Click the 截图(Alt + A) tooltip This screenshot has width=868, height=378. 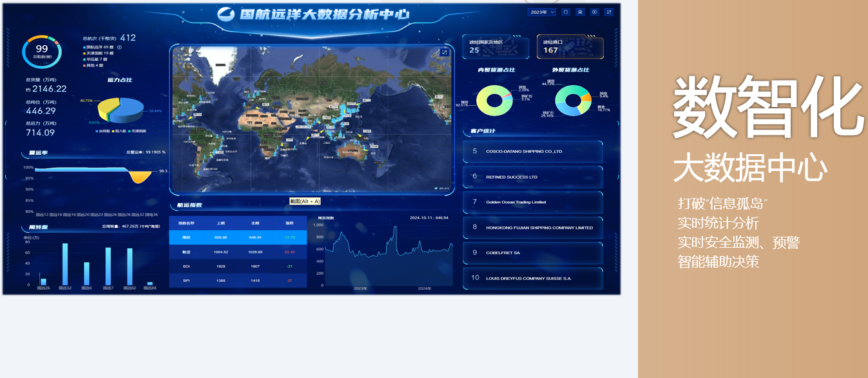click(x=305, y=201)
